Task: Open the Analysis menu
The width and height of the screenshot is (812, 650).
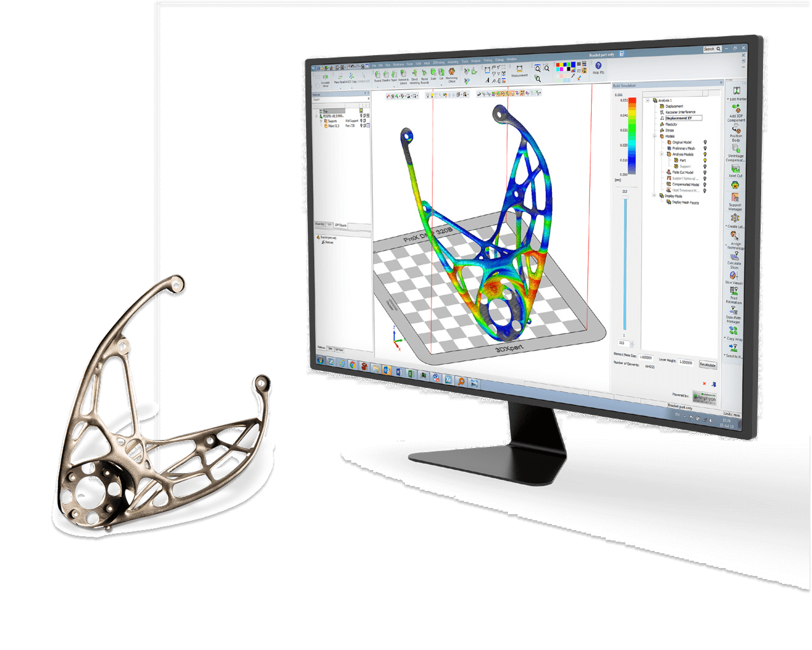Action: (x=475, y=61)
